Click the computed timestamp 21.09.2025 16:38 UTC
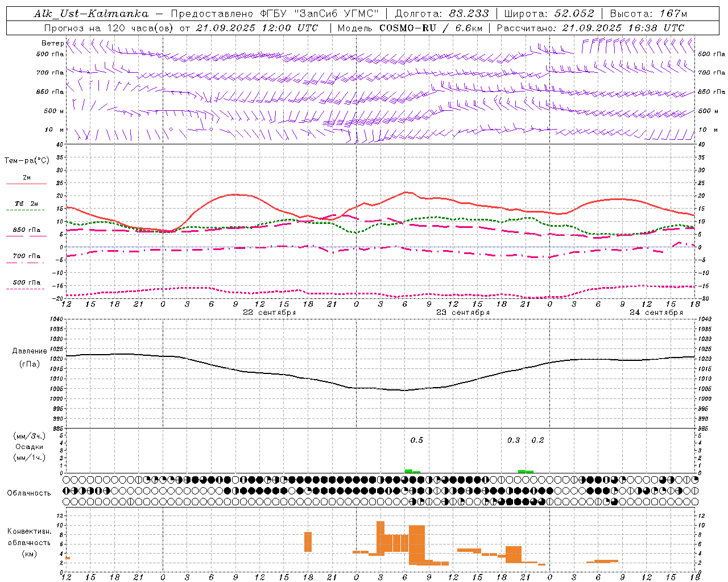The width and height of the screenshot is (728, 582). (x=623, y=28)
